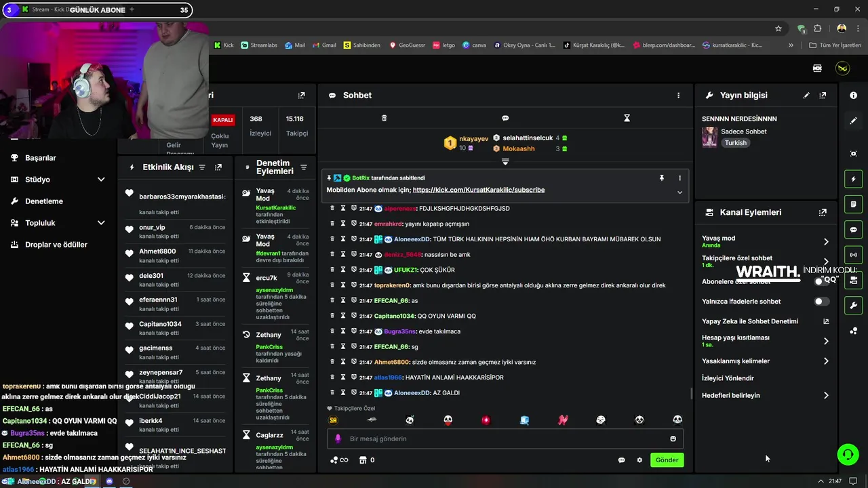Screen dimensions: 868x488
Task: Click username AloneeexDD on AZ GALDI message
Action: (412, 393)
